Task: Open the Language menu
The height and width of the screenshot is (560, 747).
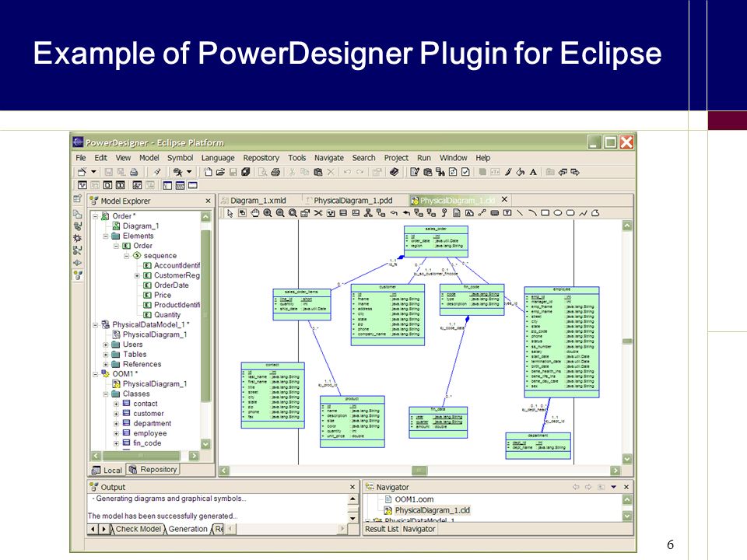Action: click(x=218, y=158)
